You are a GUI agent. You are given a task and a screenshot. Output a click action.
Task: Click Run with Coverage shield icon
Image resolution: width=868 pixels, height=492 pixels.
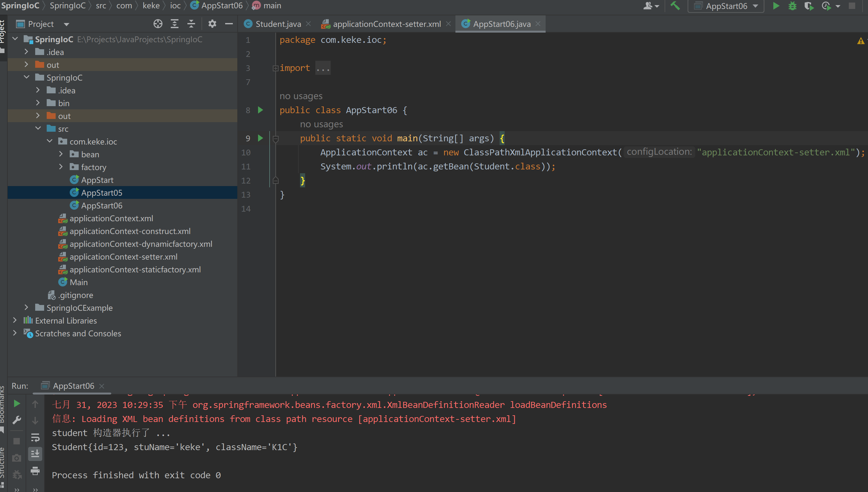click(809, 6)
